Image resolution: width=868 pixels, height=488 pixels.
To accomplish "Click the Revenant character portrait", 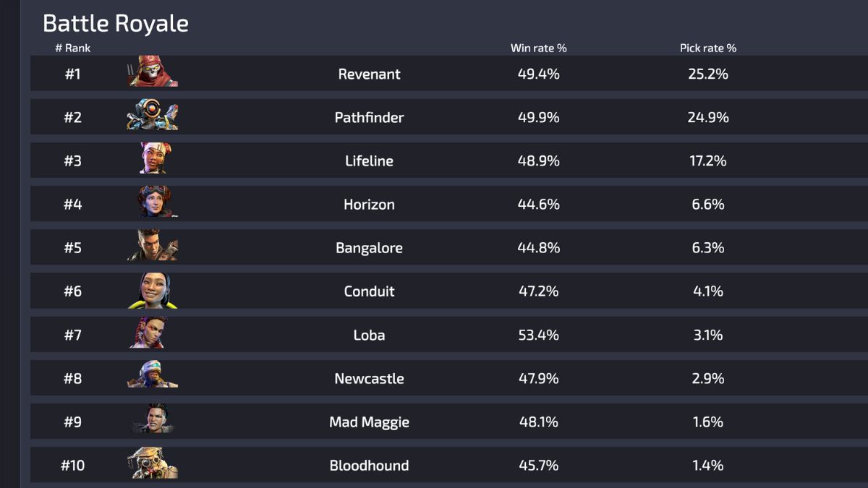I will [152, 73].
